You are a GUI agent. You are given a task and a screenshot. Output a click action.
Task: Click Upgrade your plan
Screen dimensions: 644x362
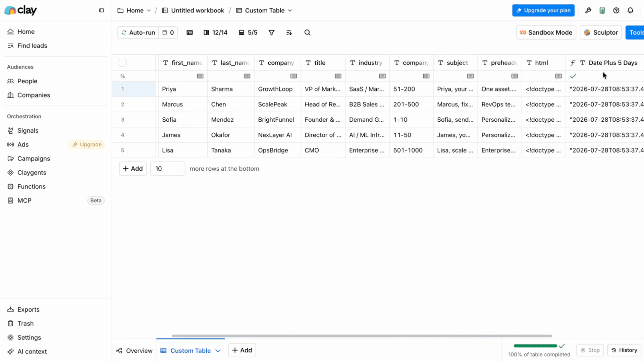pyautogui.click(x=543, y=10)
